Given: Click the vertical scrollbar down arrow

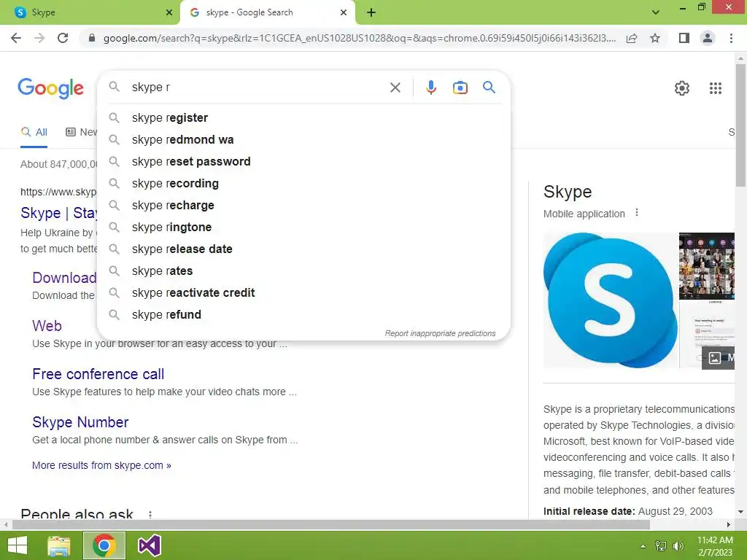Looking at the screenshot, I should click(x=740, y=512).
